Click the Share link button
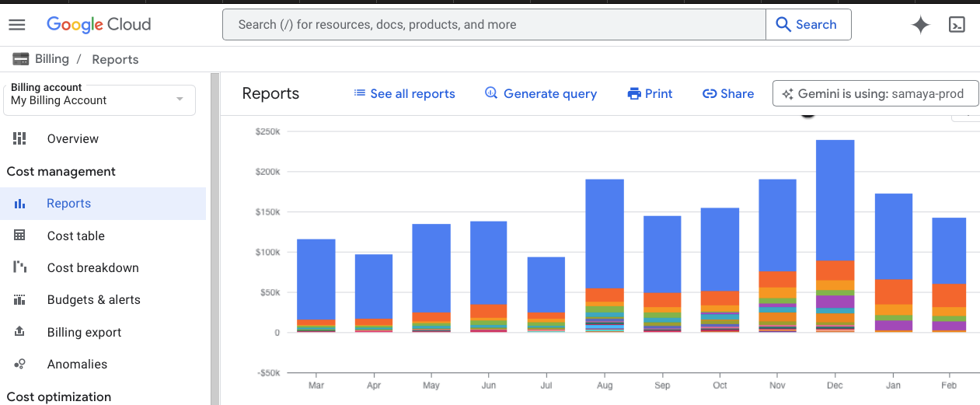 point(728,93)
